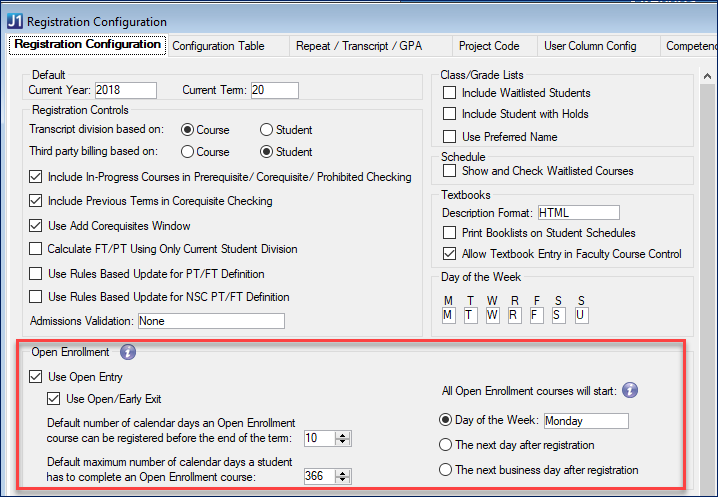Click info icon beside 'courses will start'
Viewport: 718px width, 497px height.
coord(630,391)
